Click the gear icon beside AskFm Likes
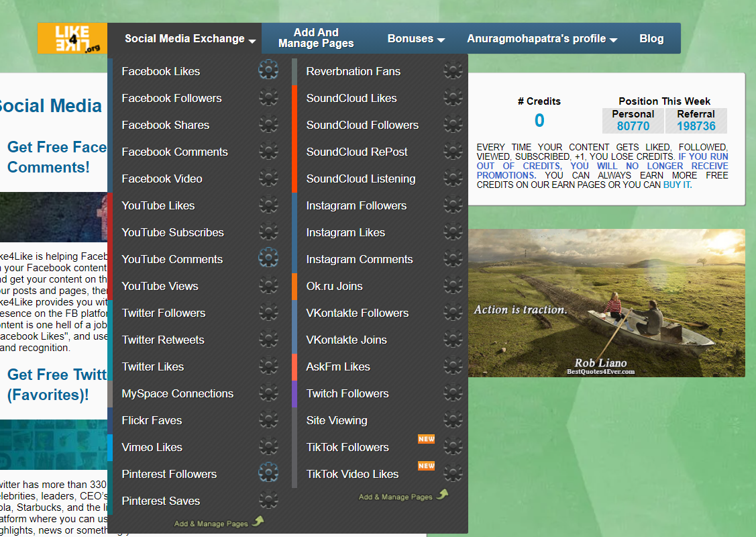Viewport: 756px width, 537px height. 453,367
